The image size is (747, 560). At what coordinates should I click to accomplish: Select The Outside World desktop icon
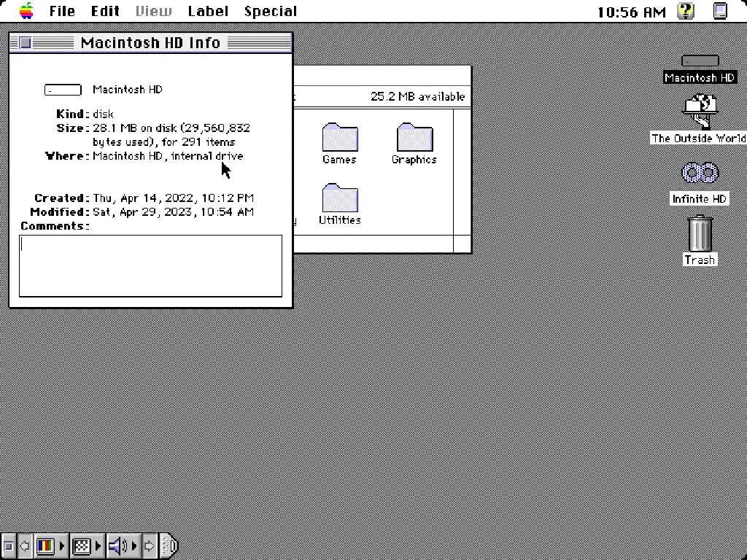700,112
